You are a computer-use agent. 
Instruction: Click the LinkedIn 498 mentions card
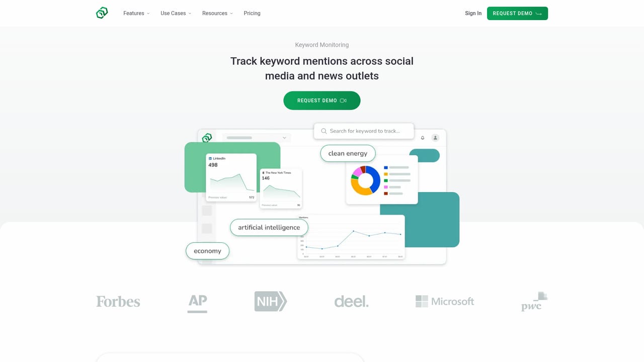[x=231, y=177]
